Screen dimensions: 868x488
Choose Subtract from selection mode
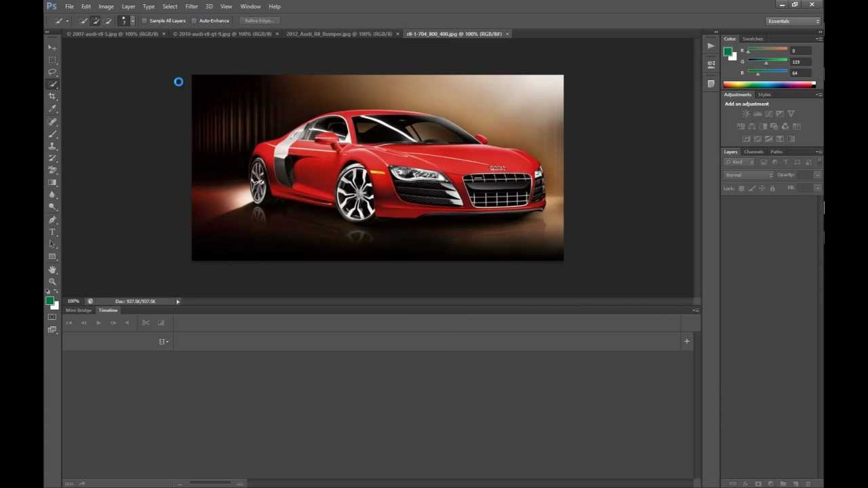click(x=107, y=21)
